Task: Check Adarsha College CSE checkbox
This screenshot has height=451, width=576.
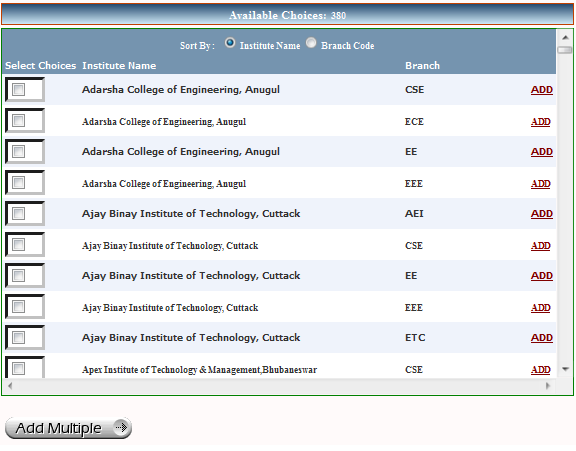Action: [18, 89]
